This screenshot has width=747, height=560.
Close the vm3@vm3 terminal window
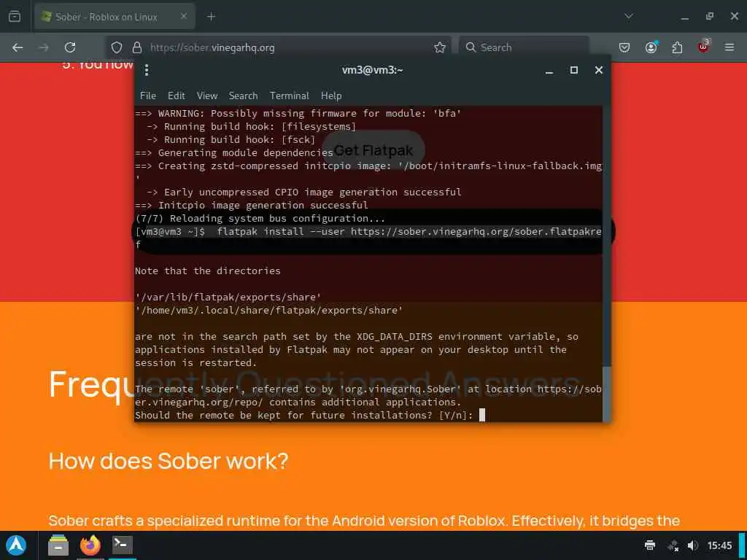599,70
